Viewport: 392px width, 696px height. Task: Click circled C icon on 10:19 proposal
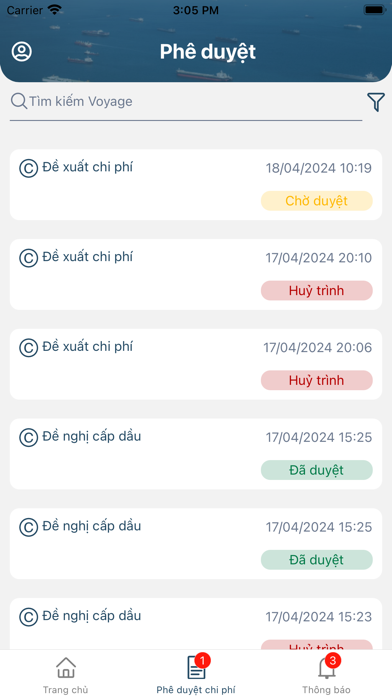(x=28, y=169)
